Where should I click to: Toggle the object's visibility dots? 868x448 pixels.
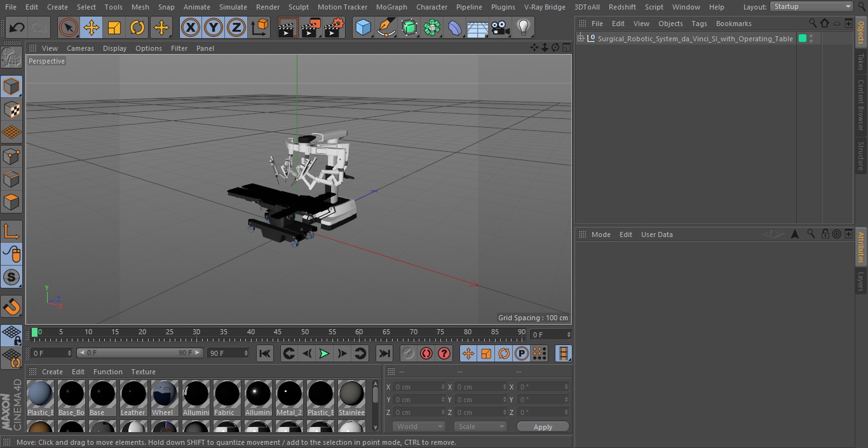pyautogui.click(x=811, y=39)
